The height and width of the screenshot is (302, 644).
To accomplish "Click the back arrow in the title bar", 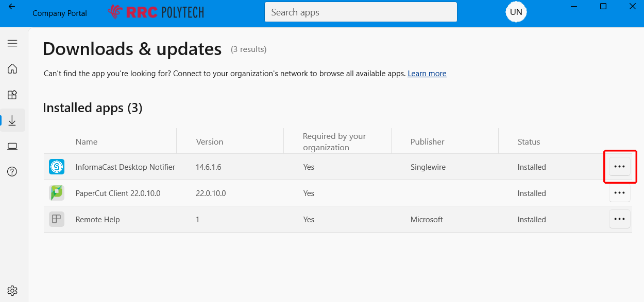I will coord(12,7).
